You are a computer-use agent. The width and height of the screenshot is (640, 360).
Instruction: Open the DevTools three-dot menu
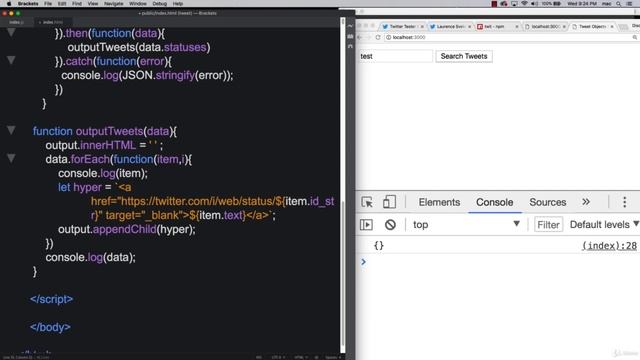[x=624, y=202]
